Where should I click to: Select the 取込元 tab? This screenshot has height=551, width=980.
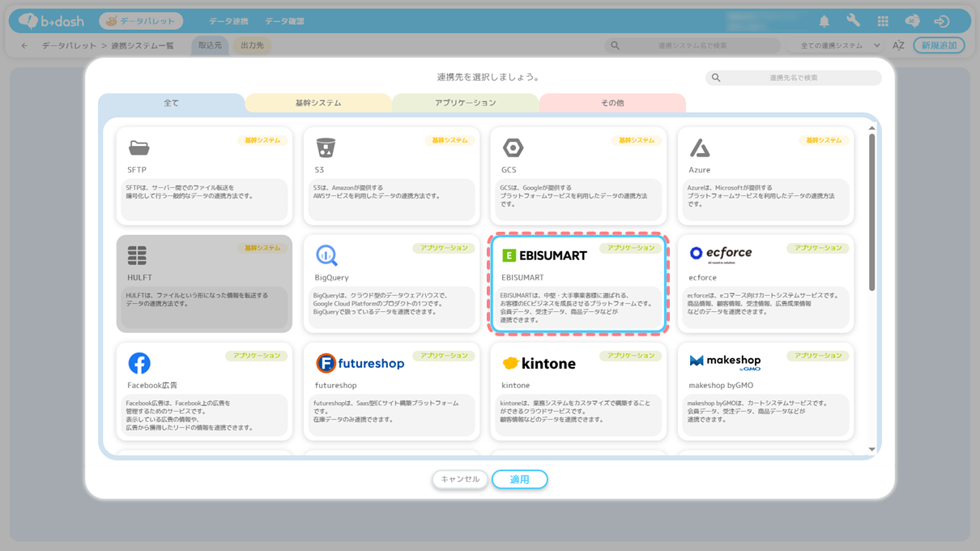(210, 45)
